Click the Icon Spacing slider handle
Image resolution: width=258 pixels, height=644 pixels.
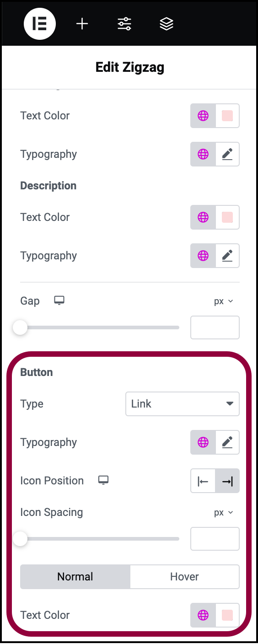(x=20, y=539)
